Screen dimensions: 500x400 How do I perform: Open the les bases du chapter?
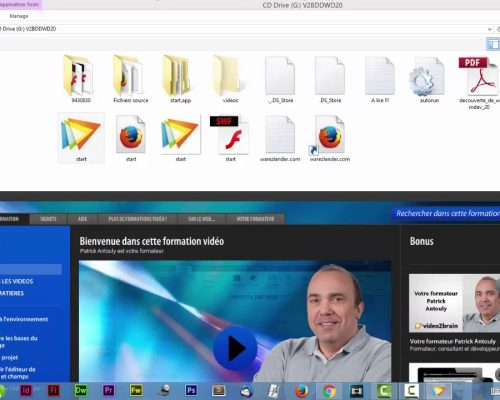19,341
